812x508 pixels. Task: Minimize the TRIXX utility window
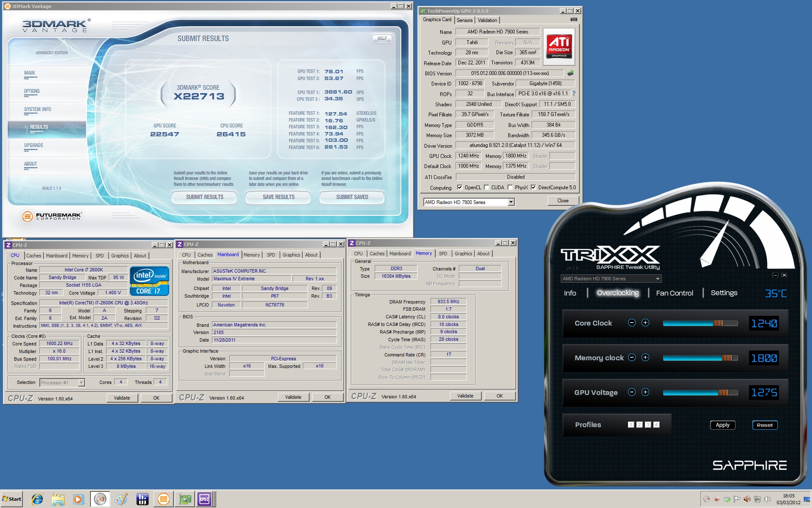click(775, 275)
